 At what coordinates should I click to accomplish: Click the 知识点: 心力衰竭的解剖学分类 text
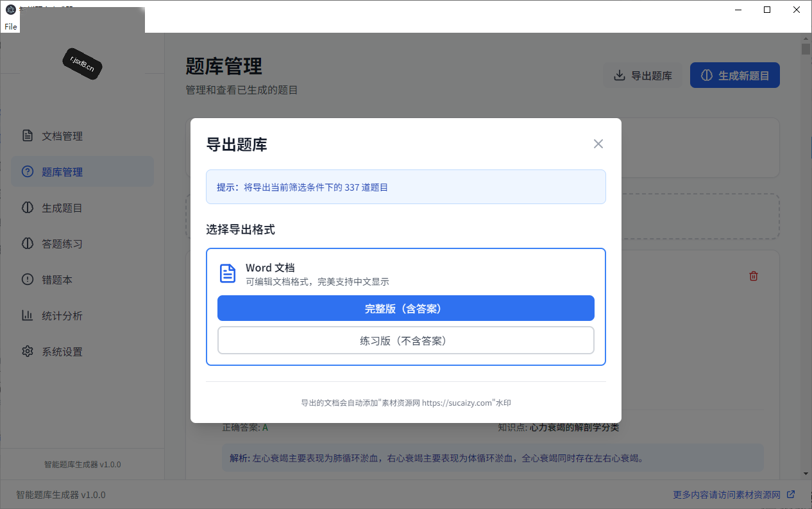tap(559, 427)
